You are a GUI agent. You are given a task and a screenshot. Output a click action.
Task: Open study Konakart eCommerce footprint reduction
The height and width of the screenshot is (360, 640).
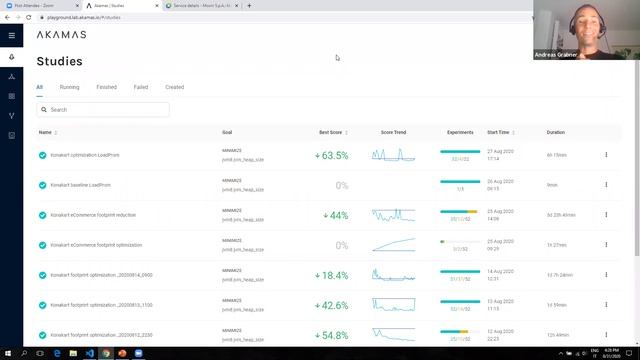(x=93, y=215)
